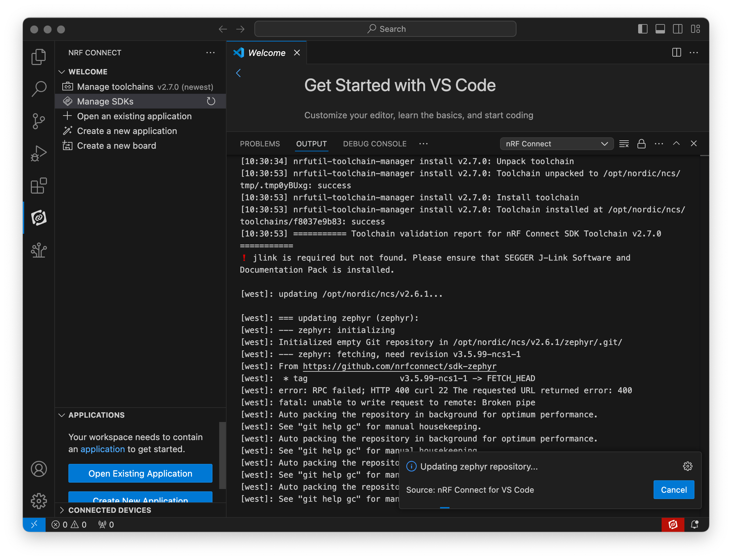
Task: Click notification settings gear icon
Action: [x=688, y=466]
